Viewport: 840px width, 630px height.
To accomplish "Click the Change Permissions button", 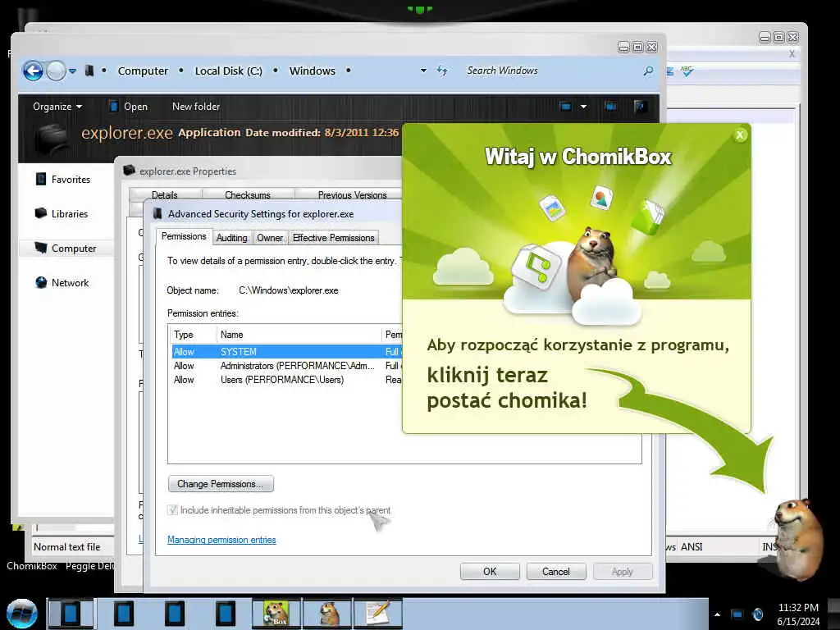I will tap(221, 484).
